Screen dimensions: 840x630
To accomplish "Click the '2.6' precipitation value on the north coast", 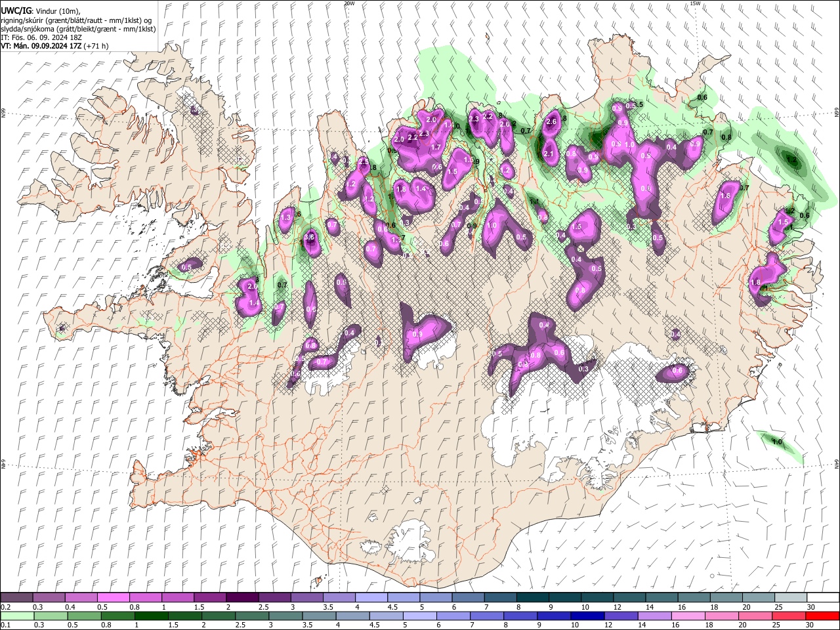I will click(551, 121).
